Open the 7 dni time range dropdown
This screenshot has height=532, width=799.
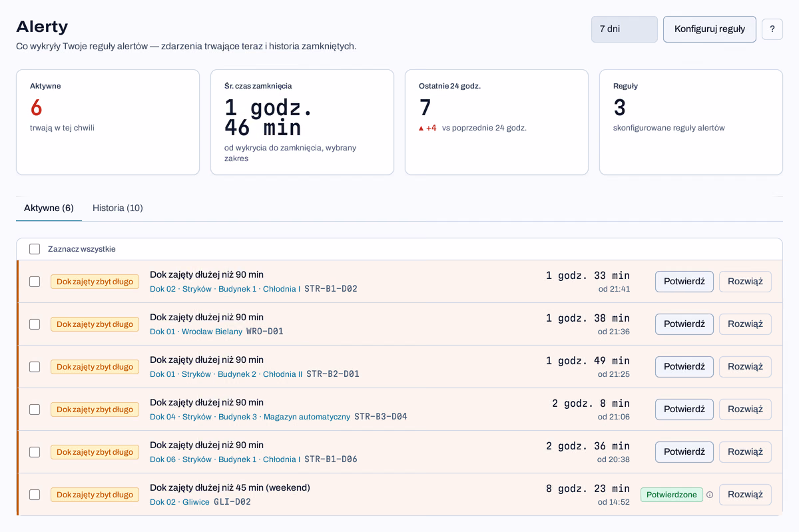click(625, 29)
